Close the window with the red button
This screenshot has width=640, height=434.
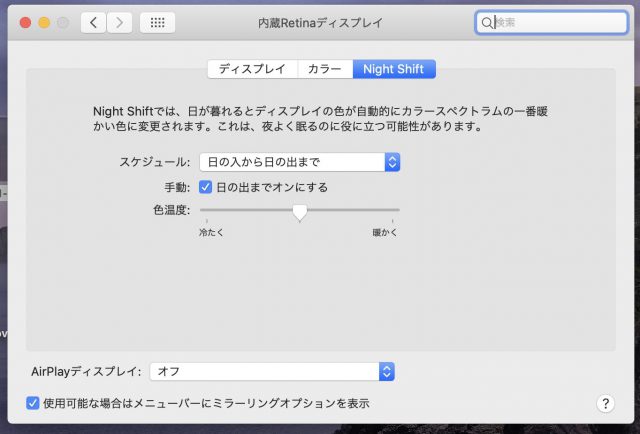pyautogui.click(x=25, y=22)
